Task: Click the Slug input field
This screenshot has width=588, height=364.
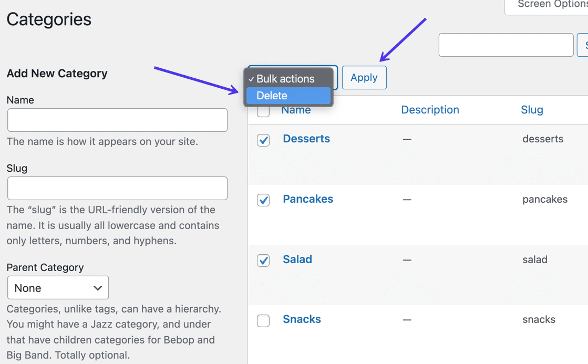Action: click(117, 188)
